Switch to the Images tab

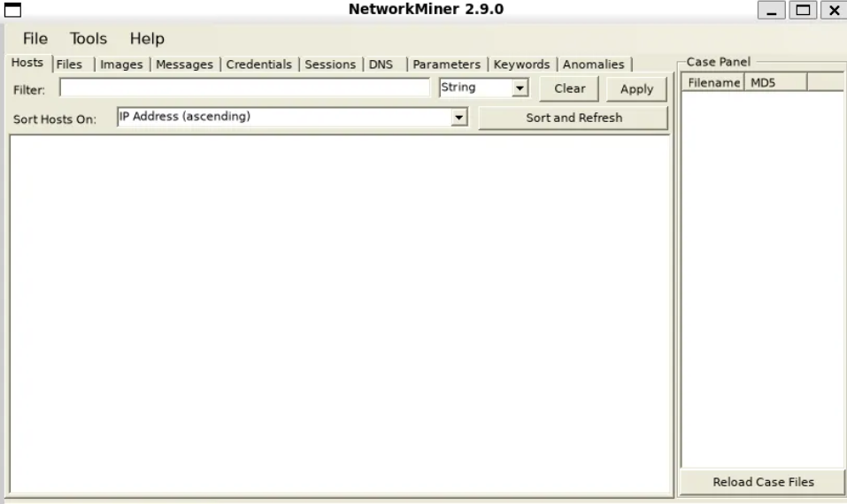[121, 65]
